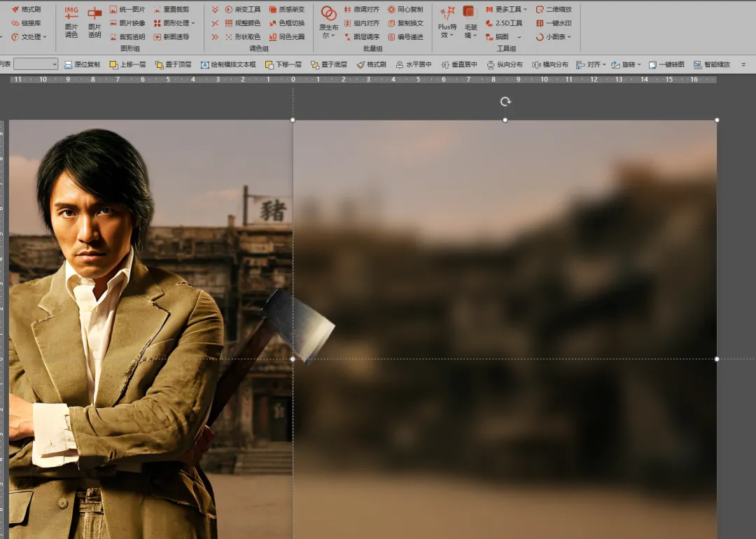Click 一键转图
The image size is (756, 539).
[666, 64]
